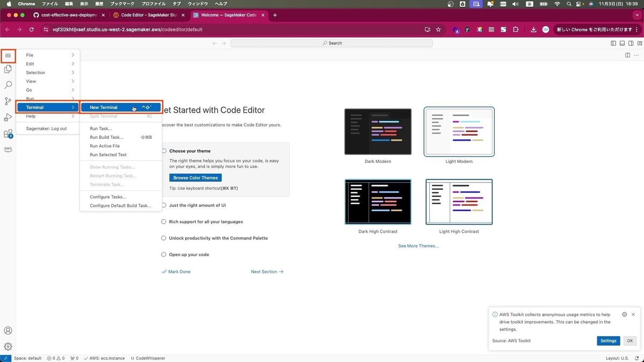The height and width of the screenshot is (362, 644).
Task: Open editor More Actions ellipsis
Action: [638, 55]
